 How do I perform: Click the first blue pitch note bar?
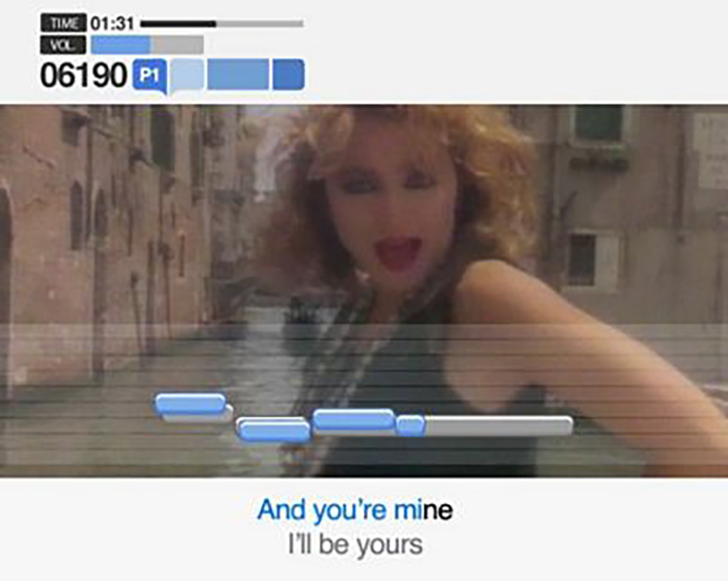tap(190, 403)
